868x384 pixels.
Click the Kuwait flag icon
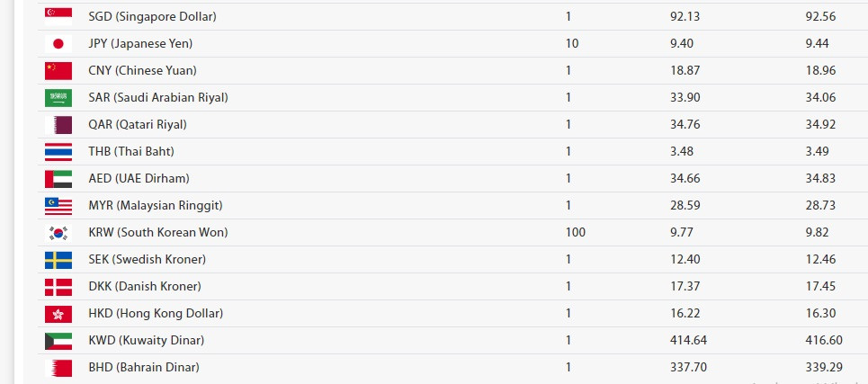(58, 341)
